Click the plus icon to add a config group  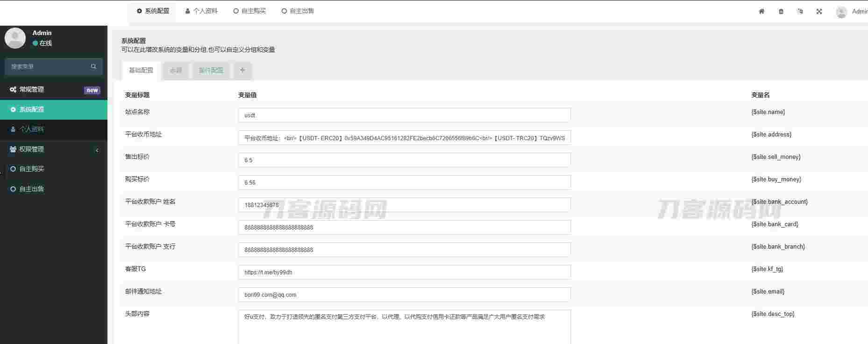(242, 70)
